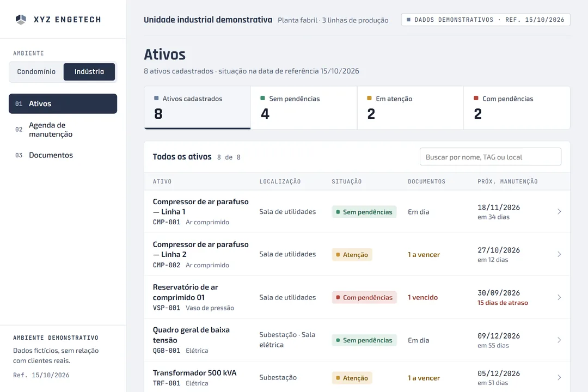Filter by Em atenção summary card
This screenshot has height=392, width=588.
point(411,108)
